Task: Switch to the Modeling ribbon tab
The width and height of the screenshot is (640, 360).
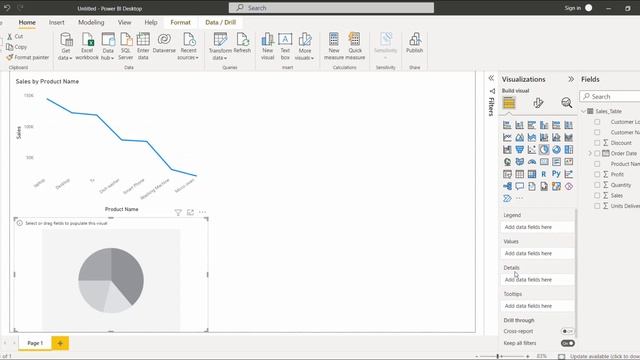Action: pos(91,22)
